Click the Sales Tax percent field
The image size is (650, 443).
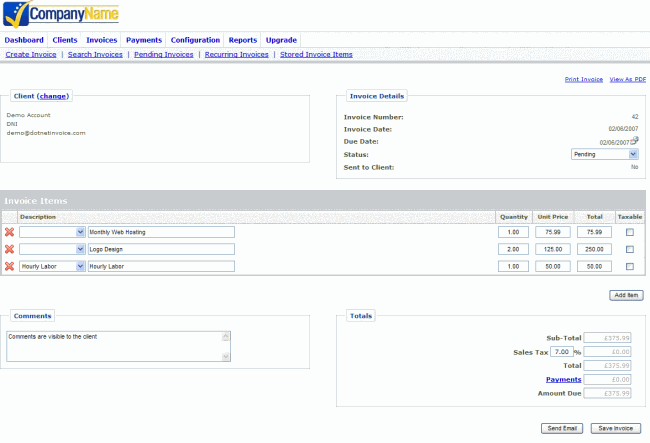coord(562,351)
